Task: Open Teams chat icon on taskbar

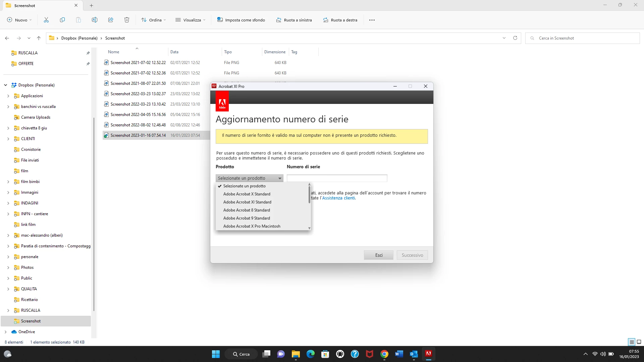Action: pos(281,354)
